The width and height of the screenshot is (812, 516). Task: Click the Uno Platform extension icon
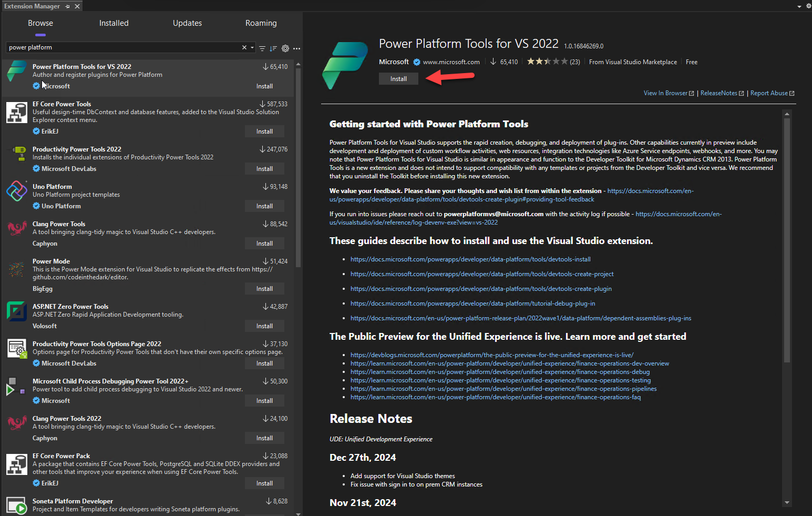(x=17, y=191)
